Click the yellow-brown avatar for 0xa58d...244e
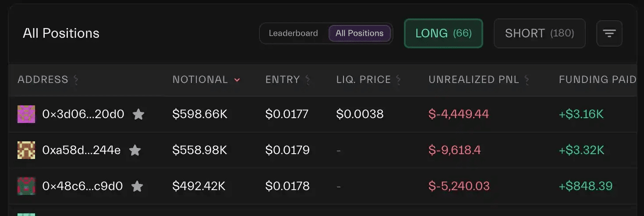The image size is (644, 216). click(x=26, y=150)
